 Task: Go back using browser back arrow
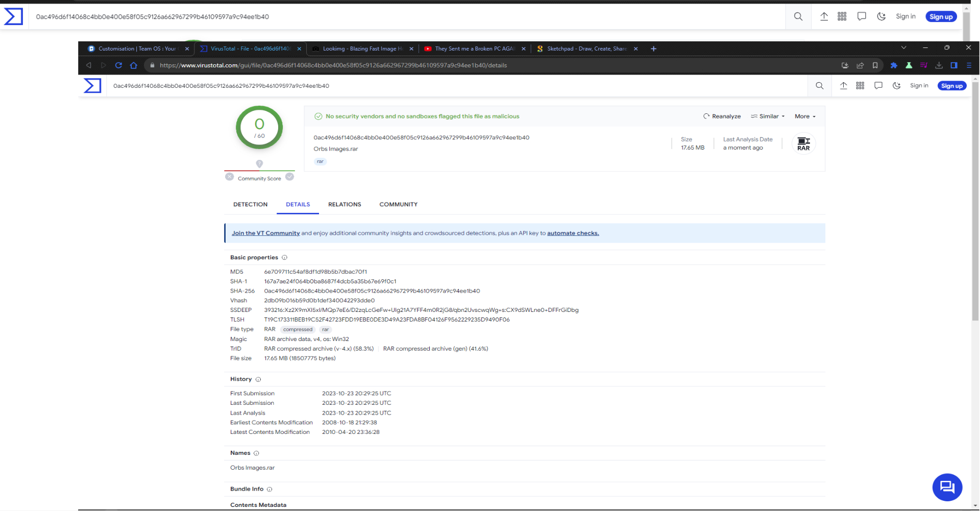tap(89, 65)
